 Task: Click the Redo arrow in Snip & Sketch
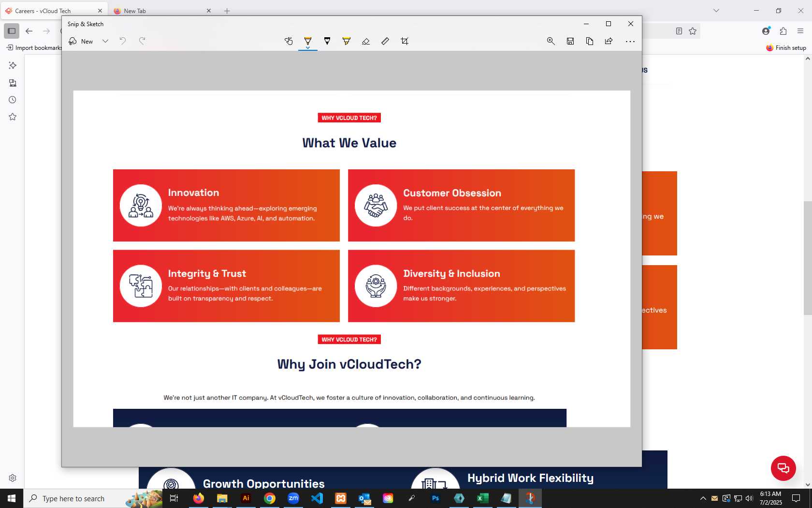point(142,41)
